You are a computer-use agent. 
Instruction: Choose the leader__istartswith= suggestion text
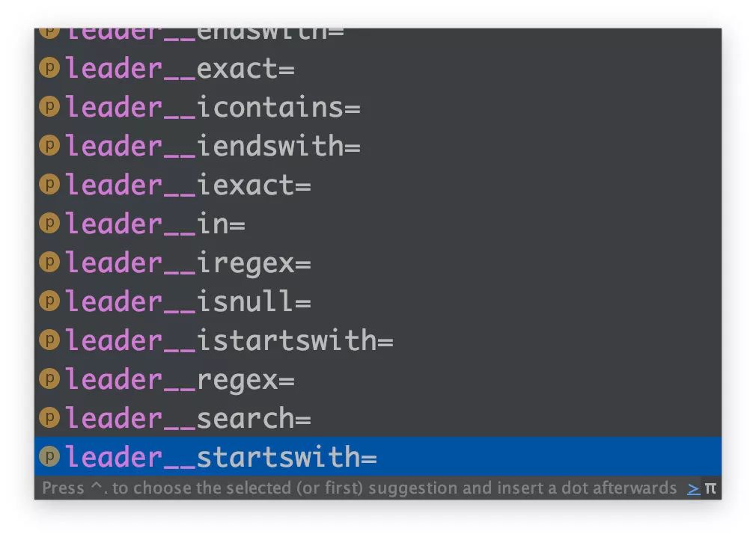[x=229, y=341]
